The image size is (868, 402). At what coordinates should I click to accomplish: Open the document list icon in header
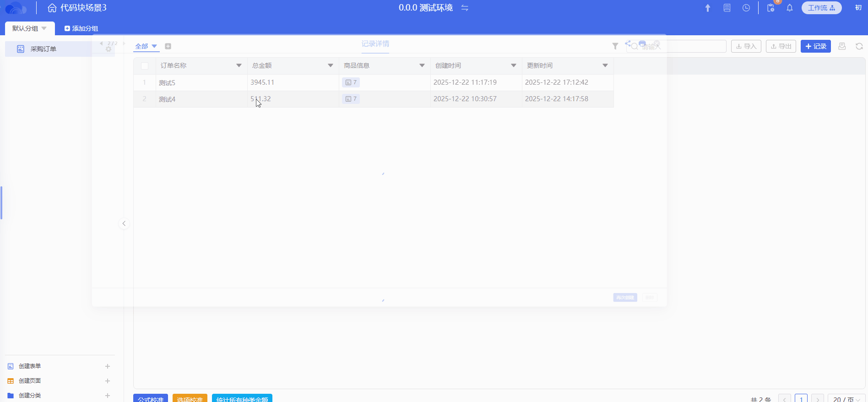point(727,8)
